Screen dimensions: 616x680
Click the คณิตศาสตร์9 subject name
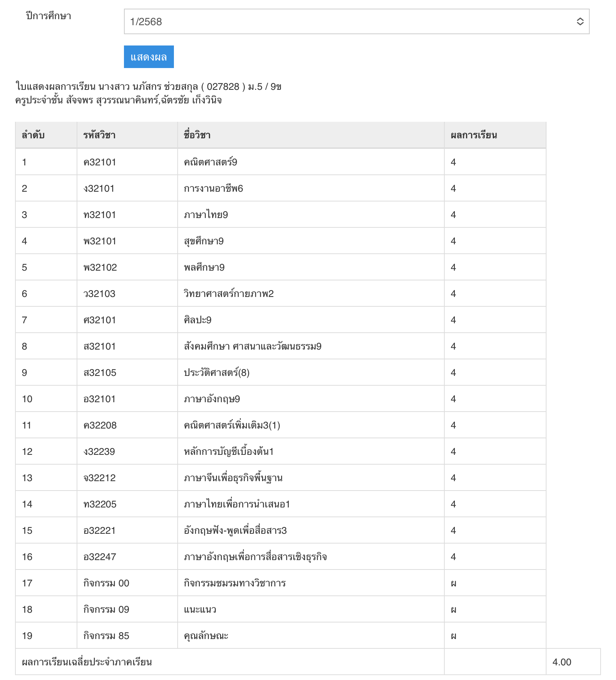click(210, 162)
